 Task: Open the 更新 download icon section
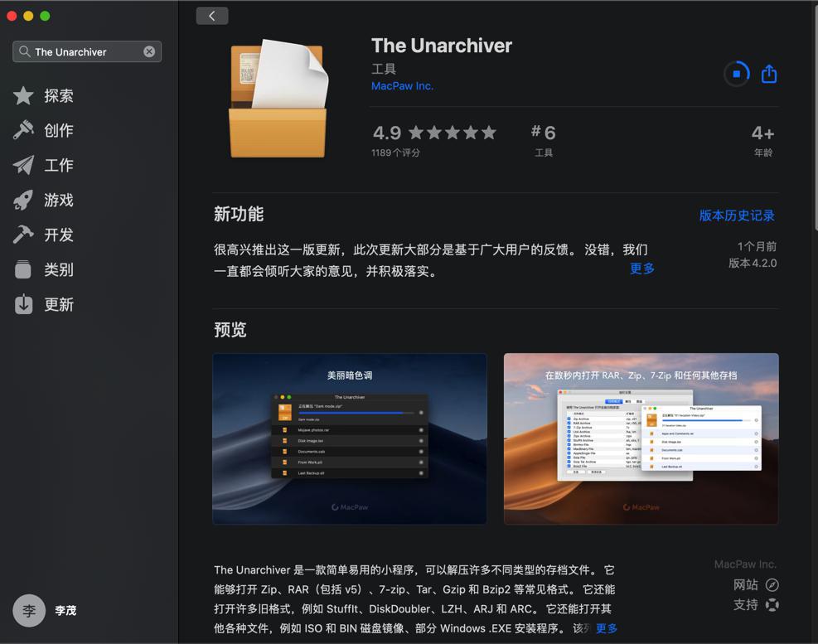pos(23,304)
